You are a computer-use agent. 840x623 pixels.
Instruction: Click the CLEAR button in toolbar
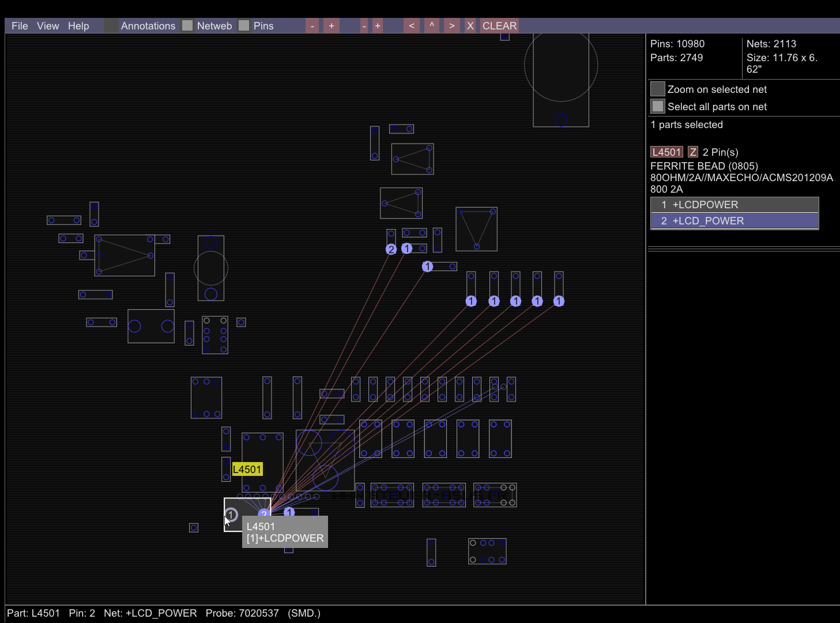tap(499, 26)
